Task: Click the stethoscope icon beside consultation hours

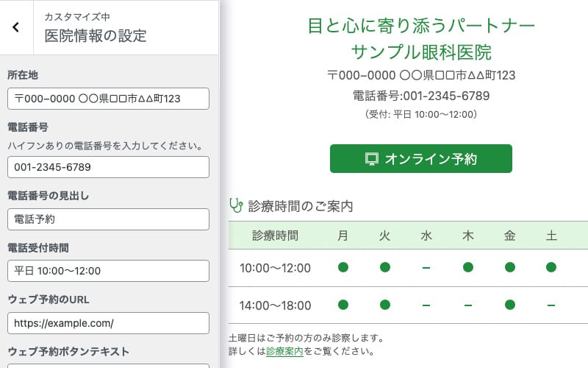Action: pos(236,205)
